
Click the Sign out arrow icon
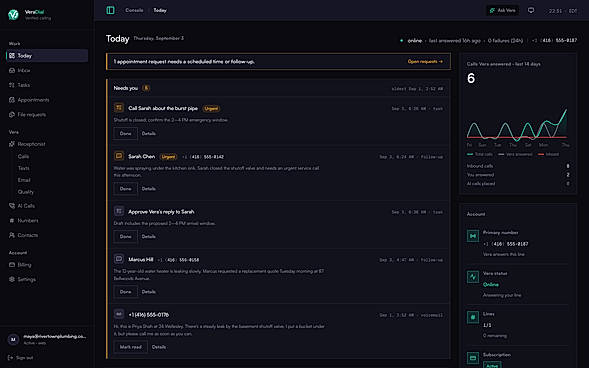(11, 358)
